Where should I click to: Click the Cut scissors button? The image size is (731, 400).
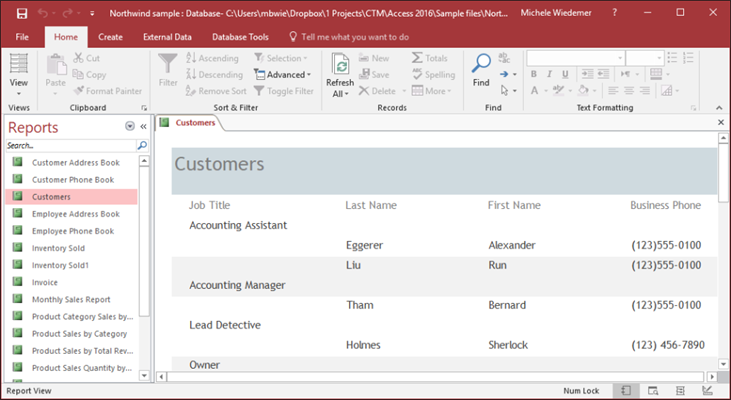point(87,58)
